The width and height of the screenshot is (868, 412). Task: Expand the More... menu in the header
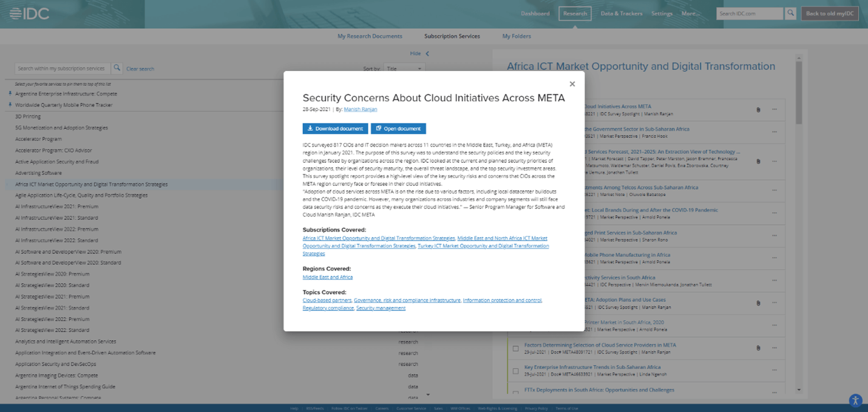click(x=691, y=13)
